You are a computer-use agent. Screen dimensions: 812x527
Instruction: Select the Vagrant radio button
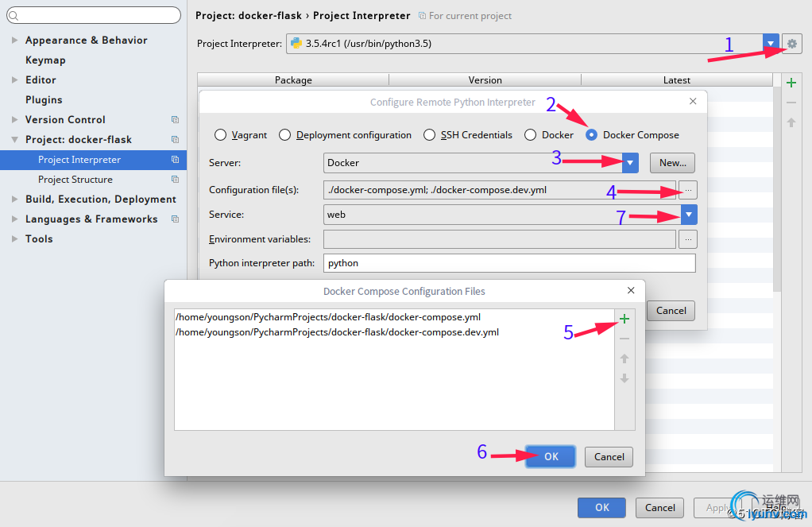[220, 134]
